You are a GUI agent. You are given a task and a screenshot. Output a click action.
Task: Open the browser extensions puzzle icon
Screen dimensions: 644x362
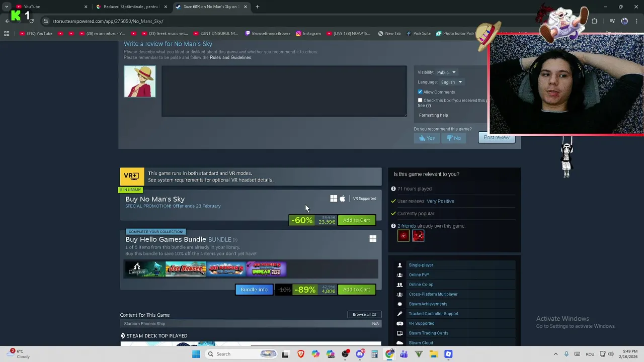pos(595,21)
